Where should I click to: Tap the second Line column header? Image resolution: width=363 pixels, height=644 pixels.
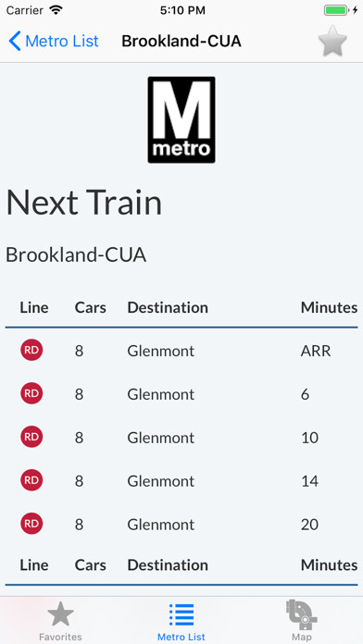coord(34,565)
